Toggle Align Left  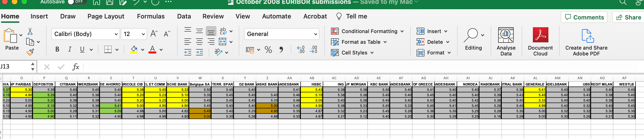coord(188,42)
